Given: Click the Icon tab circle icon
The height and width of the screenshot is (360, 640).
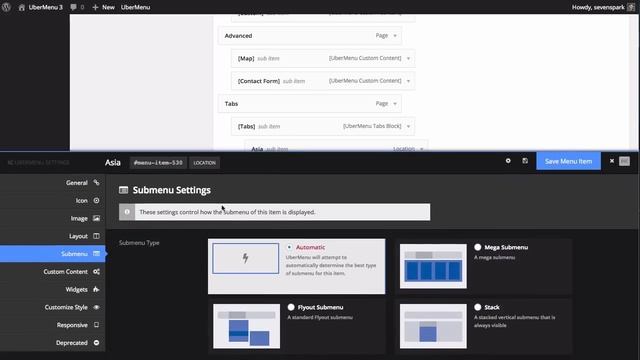Looking at the screenshot, I should (96, 200).
